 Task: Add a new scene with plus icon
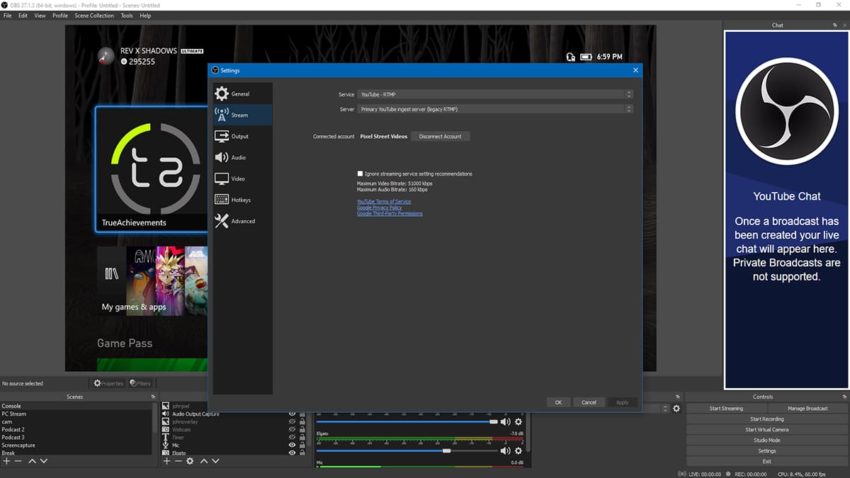pyautogui.click(x=7, y=461)
